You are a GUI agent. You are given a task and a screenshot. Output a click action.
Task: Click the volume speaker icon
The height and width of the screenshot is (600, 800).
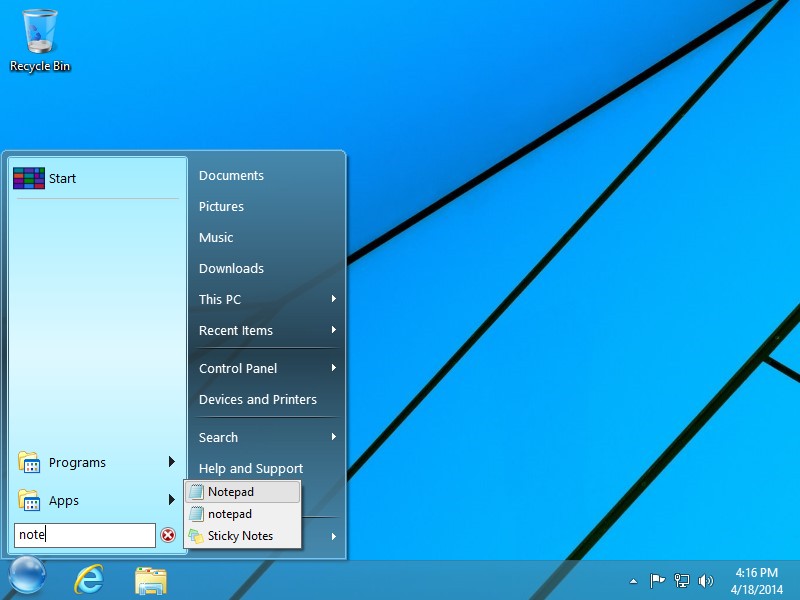706,581
